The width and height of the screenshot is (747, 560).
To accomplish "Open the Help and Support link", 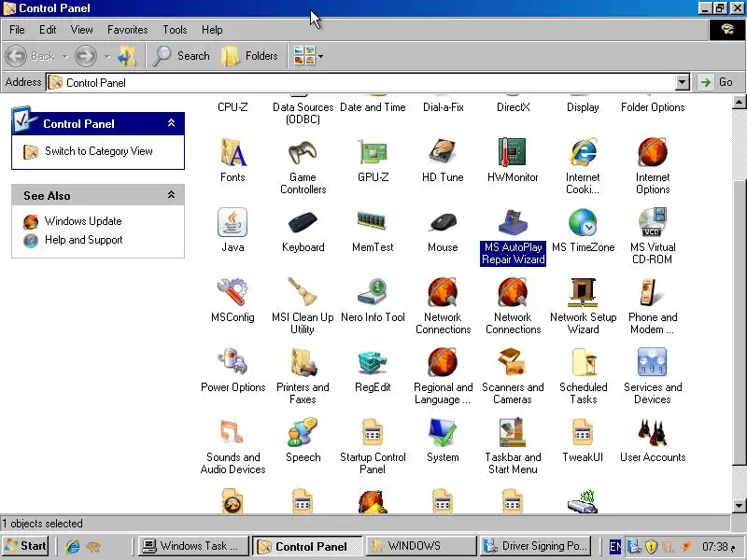I will [x=83, y=240].
